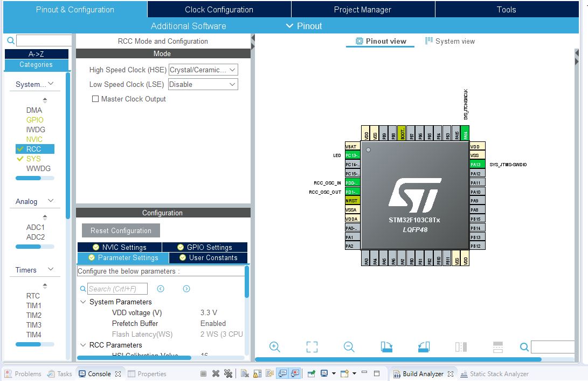Image resolution: width=588 pixels, height=381 pixels.
Task: Click the PC13 LED pin
Action: pyautogui.click(x=352, y=155)
